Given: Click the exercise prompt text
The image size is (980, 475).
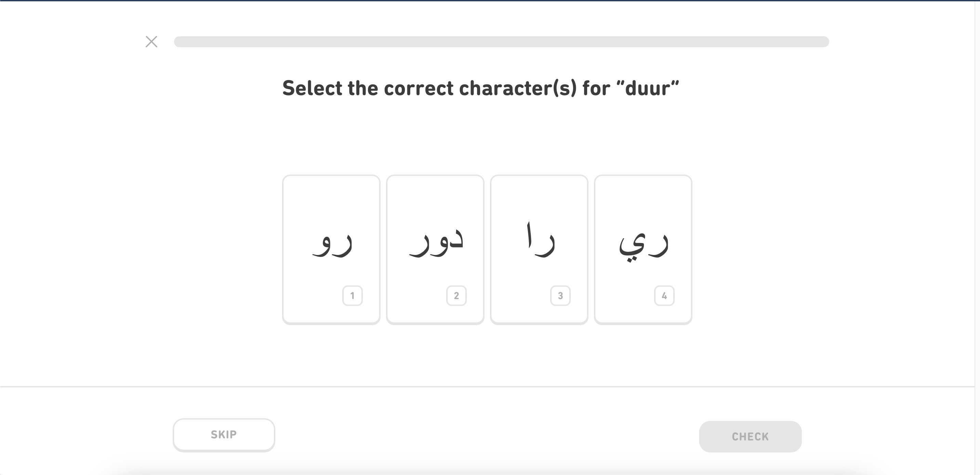Looking at the screenshot, I should 480,88.
